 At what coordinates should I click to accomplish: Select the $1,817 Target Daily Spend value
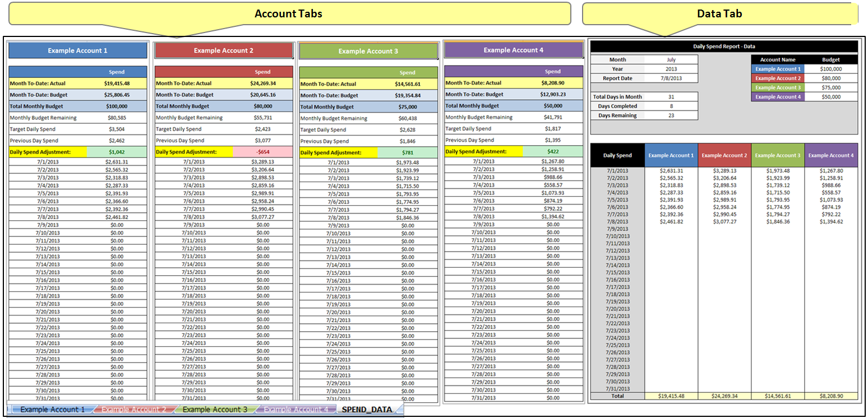(x=553, y=128)
